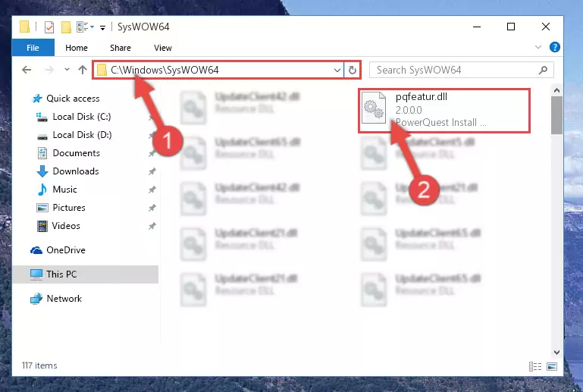Screen dimensions: 583x392
Task: Open Explorer Help
Action: point(554,47)
